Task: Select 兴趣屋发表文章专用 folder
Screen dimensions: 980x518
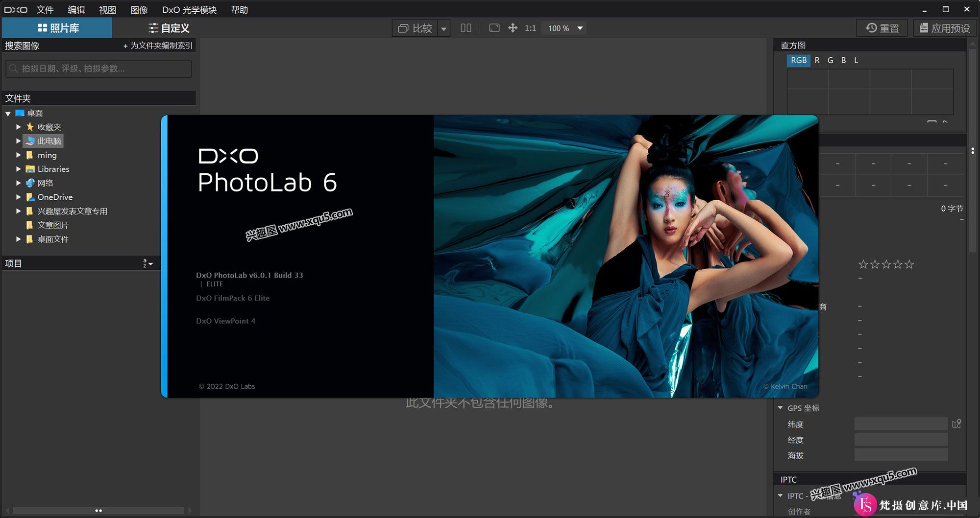Action: 73,211
